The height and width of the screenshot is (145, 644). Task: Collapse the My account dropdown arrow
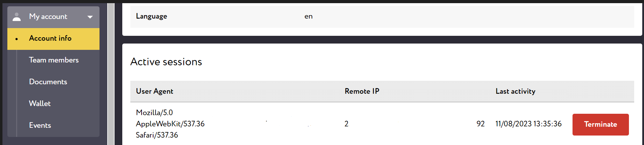(x=90, y=17)
